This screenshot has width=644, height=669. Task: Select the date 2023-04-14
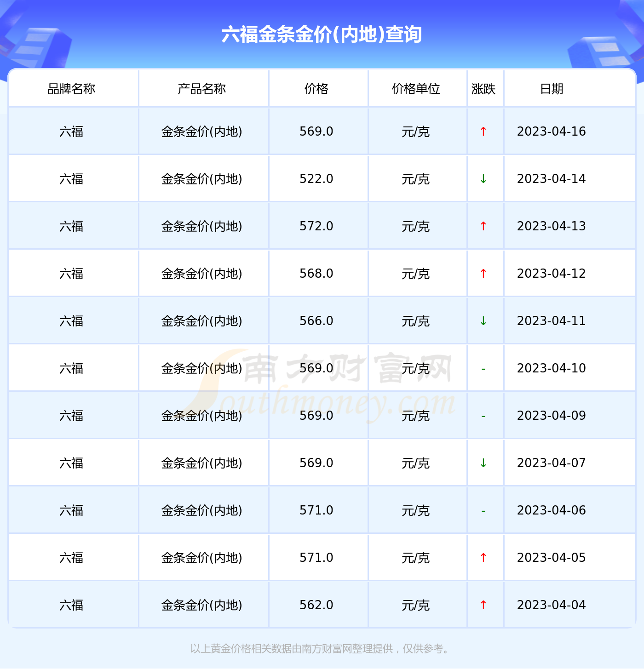[552, 179]
